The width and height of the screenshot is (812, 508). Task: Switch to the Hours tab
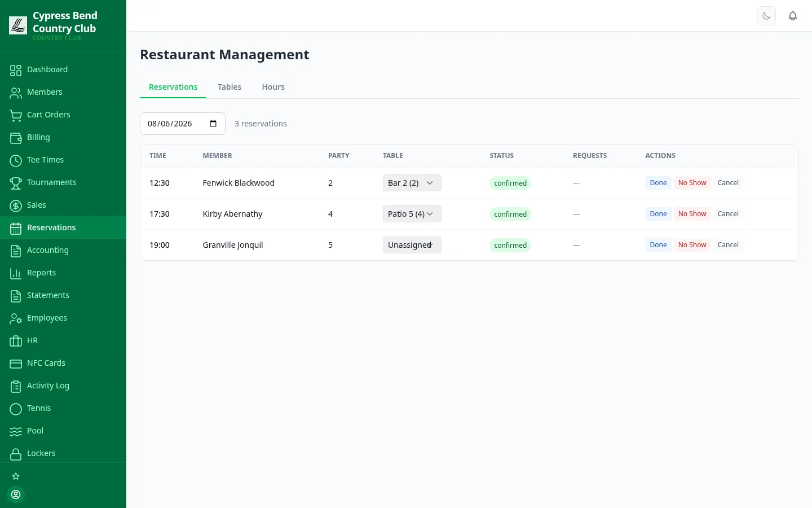[x=273, y=87]
